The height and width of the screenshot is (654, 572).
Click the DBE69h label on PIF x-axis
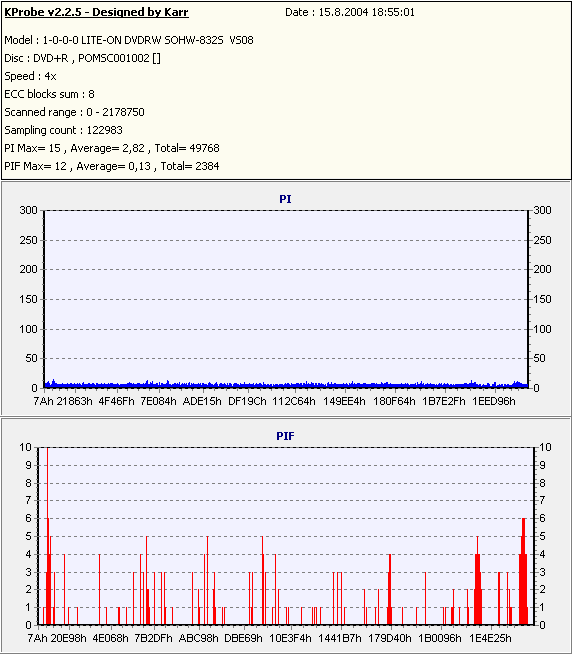pyautogui.click(x=243, y=638)
